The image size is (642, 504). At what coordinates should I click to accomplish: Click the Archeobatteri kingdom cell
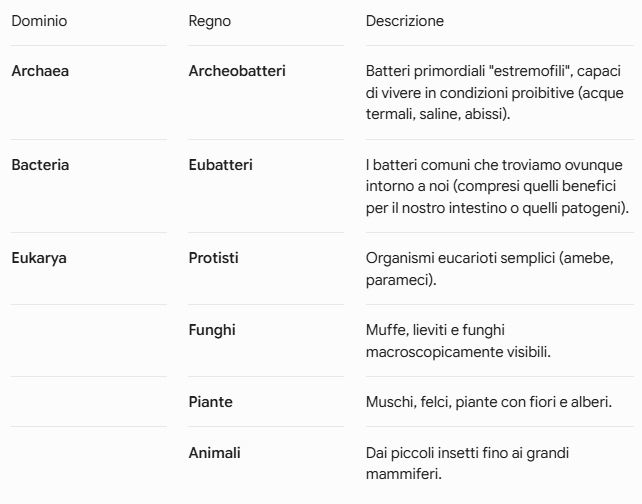pos(237,71)
